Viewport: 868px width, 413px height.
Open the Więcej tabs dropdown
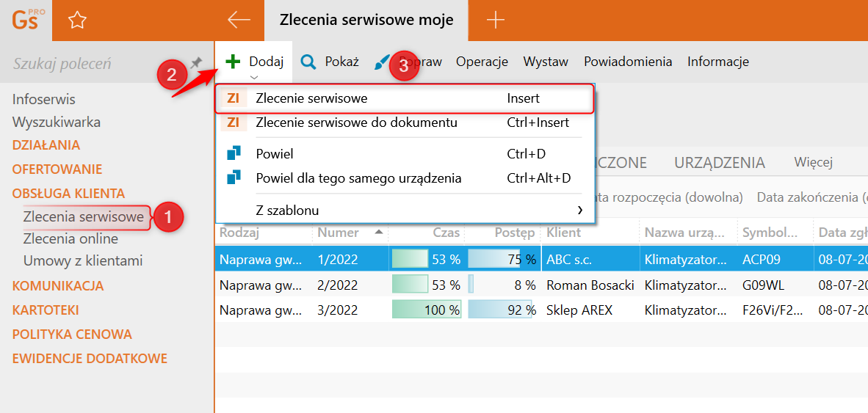pyautogui.click(x=813, y=162)
